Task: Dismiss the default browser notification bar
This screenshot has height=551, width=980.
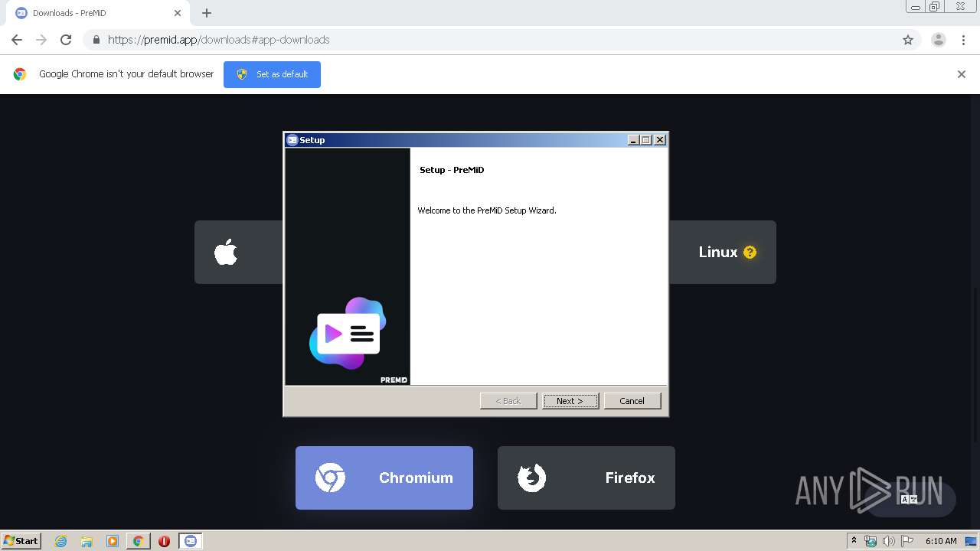Action: [962, 74]
